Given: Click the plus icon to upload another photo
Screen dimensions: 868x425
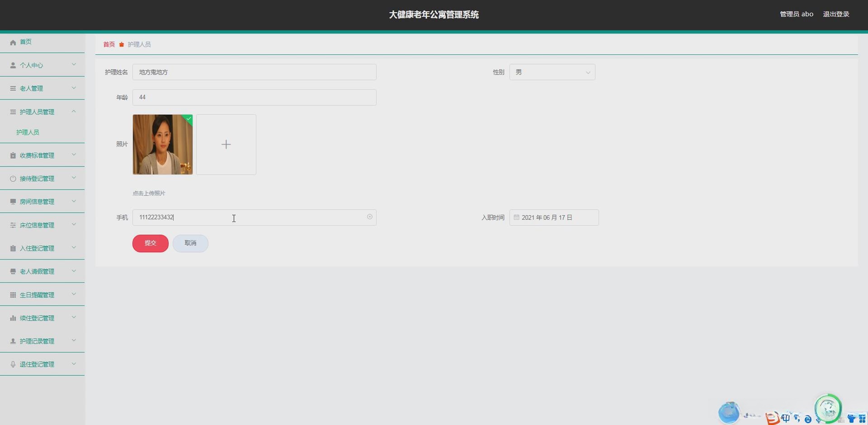Looking at the screenshot, I should pos(226,144).
